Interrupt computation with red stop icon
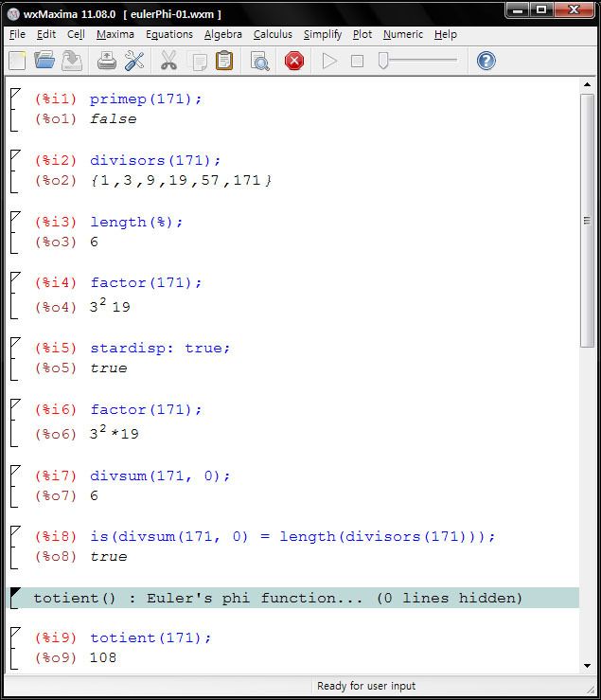 [x=294, y=62]
